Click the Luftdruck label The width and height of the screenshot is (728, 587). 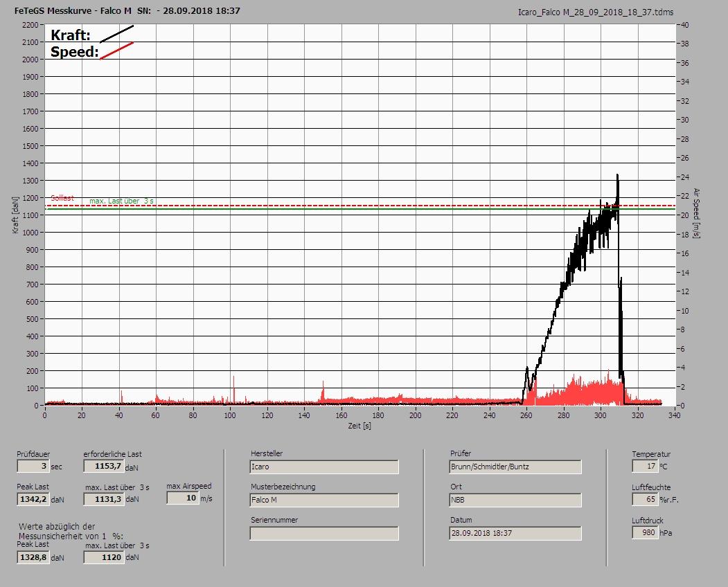click(647, 521)
